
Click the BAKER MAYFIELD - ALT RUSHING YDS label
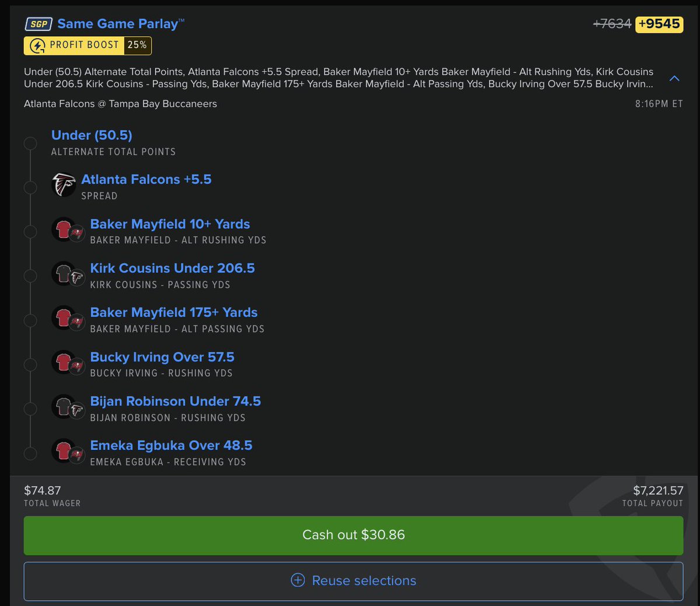(x=178, y=240)
